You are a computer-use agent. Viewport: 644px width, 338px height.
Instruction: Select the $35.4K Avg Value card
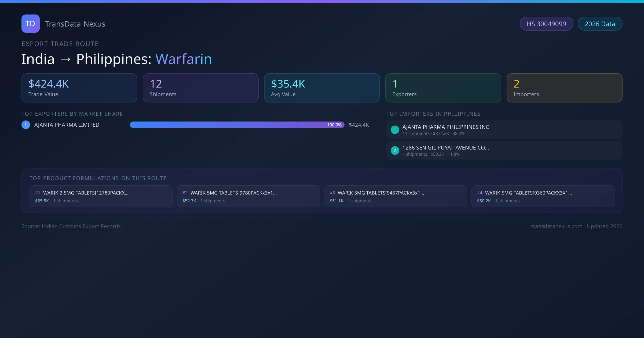322,88
